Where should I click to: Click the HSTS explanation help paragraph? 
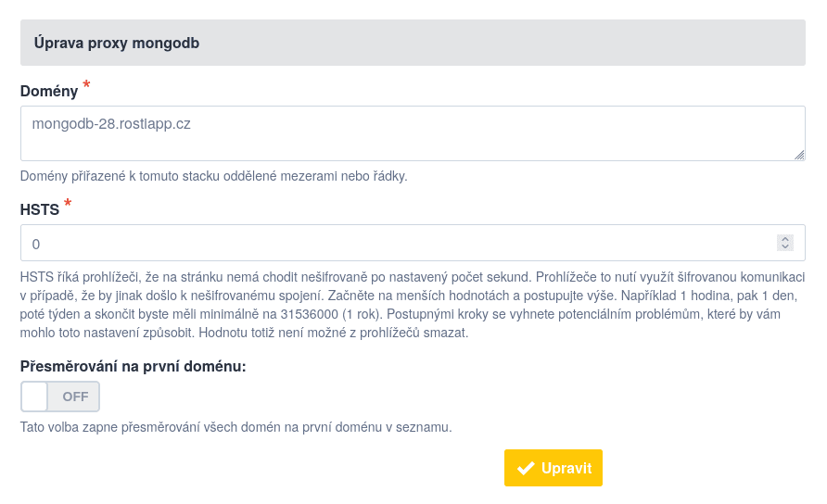click(x=413, y=305)
